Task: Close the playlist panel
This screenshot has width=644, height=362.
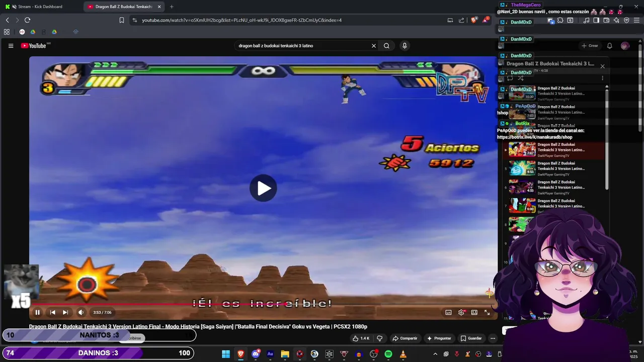Action: pos(602,66)
